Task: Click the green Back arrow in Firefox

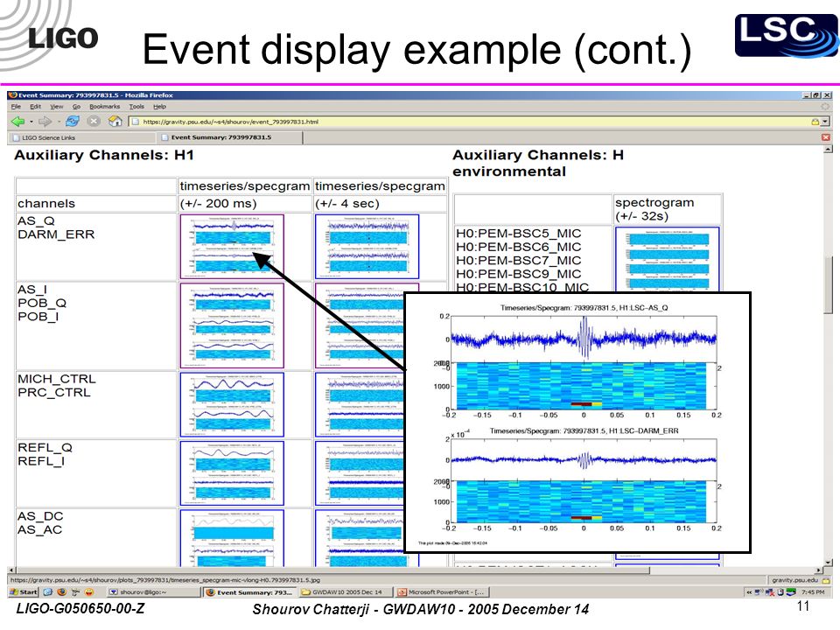Action: [x=18, y=122]
